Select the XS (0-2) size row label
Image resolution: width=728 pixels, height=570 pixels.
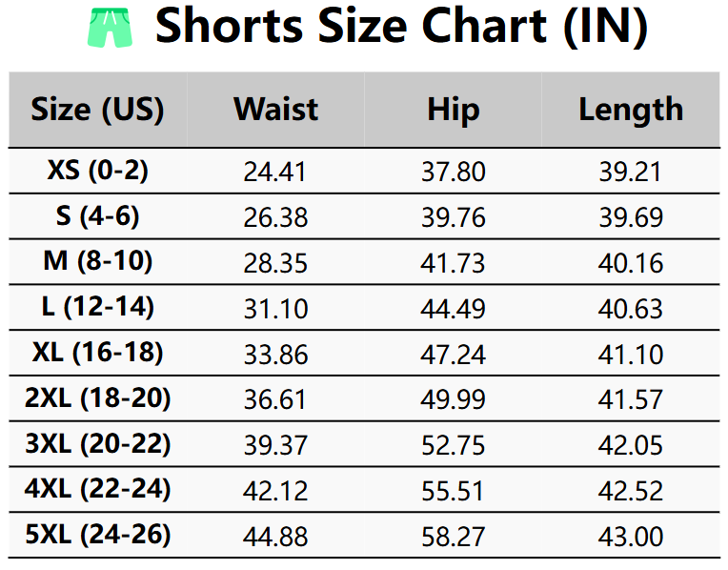[97, 172]
